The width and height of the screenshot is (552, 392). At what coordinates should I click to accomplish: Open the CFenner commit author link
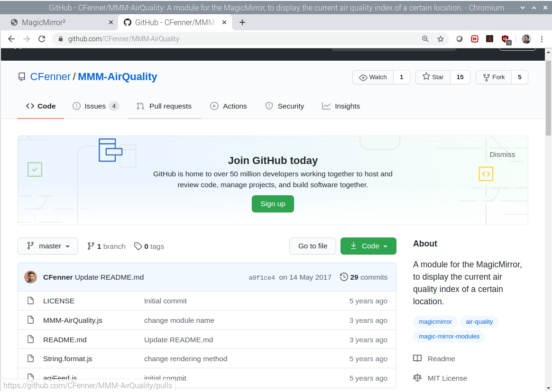[x=58, y=277]
